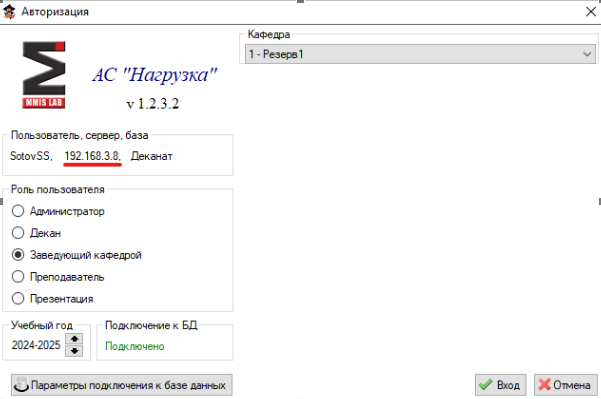The height and width of the screenshot is (399, 601).
Task: Increase the academic year with the up arrow
Action: [x=74, y=339]
